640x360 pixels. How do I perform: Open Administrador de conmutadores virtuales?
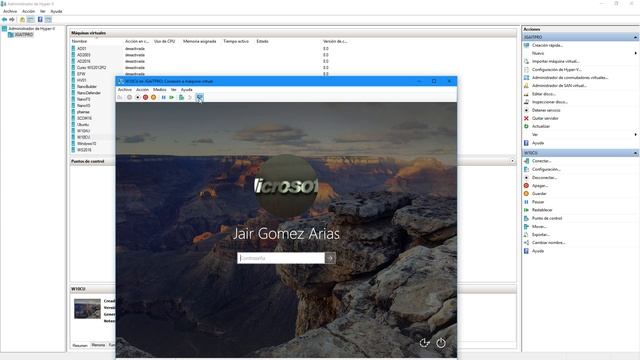(x=570, y=78)
